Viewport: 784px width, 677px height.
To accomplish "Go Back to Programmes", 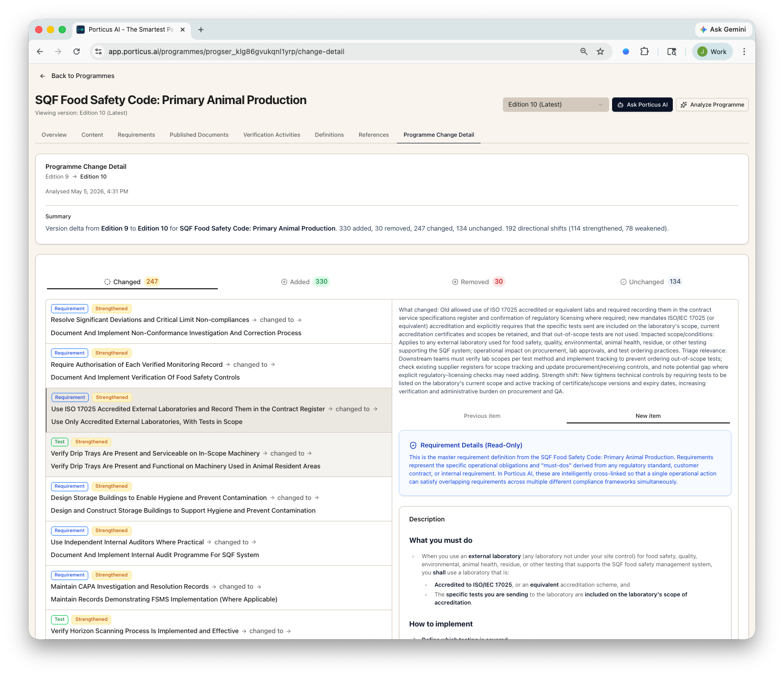I will (77, 76).
